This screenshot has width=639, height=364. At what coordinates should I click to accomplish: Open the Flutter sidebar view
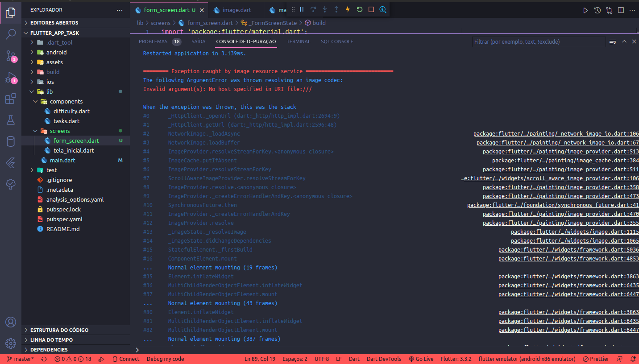[11, 163]
